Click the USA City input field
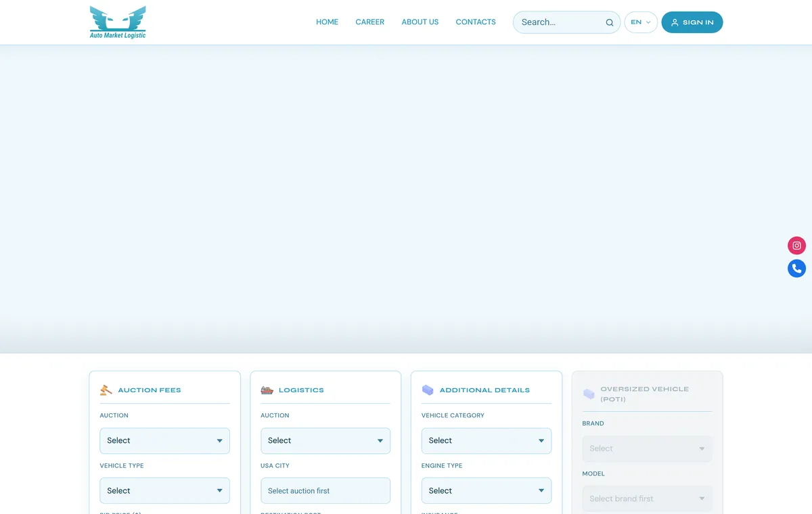Image resolution: width=812 pixels, height=514 pixels. click(x=325, y=491)
